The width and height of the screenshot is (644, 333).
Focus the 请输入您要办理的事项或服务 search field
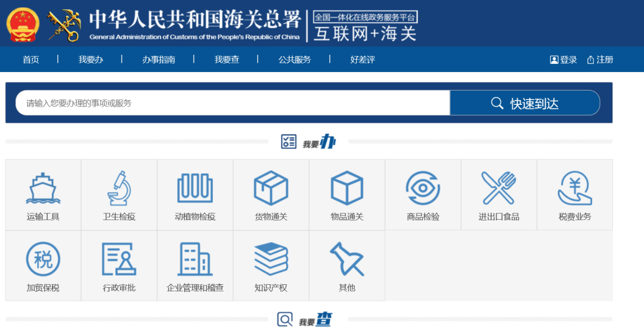(233, 103)
